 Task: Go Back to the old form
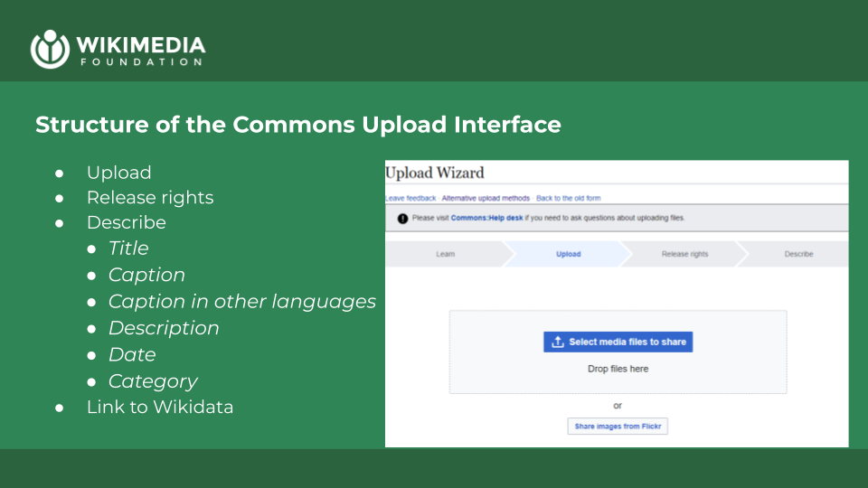point(568,198)
